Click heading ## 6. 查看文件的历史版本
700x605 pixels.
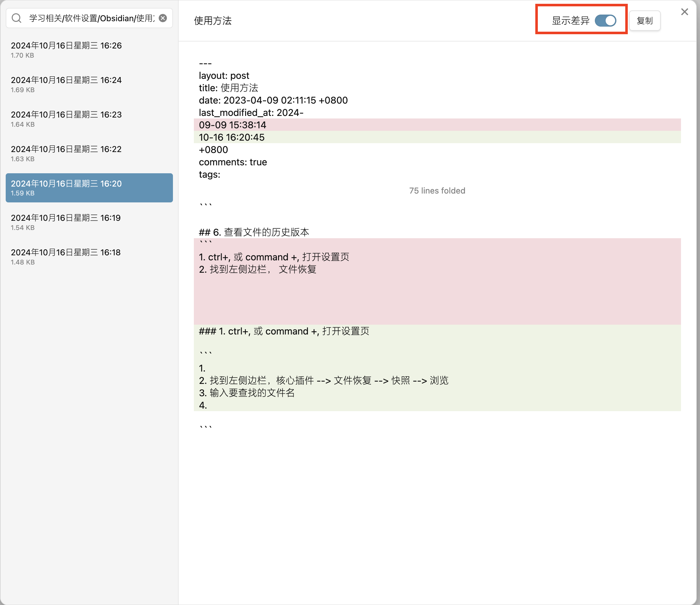click(254, 232)
